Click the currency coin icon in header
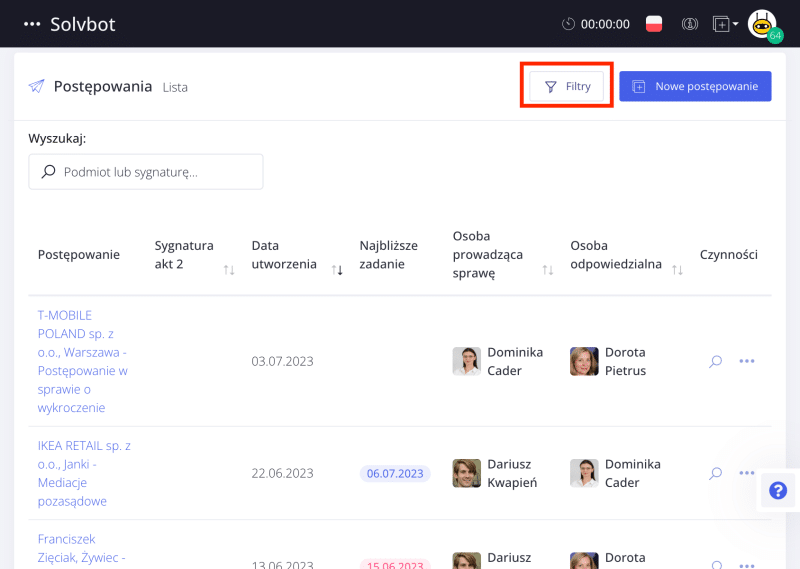Image resolution: width=800 pixels, height=569 pixels. [689, 24]
